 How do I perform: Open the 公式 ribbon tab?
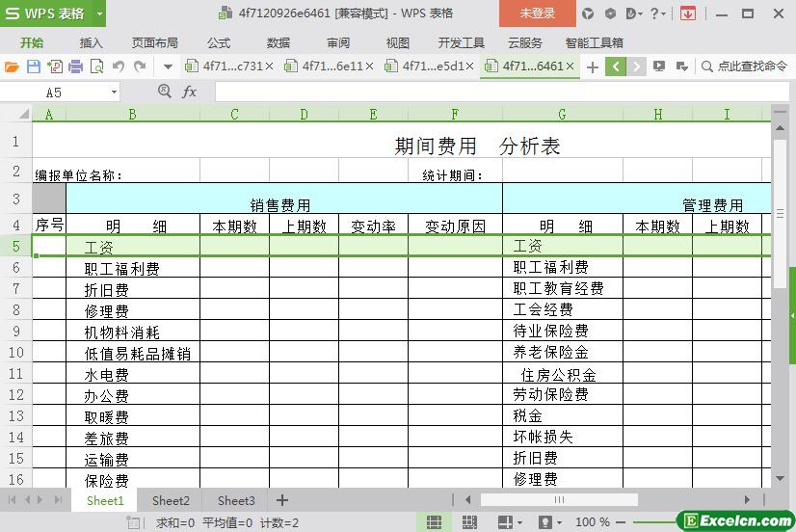pos(219,43)
